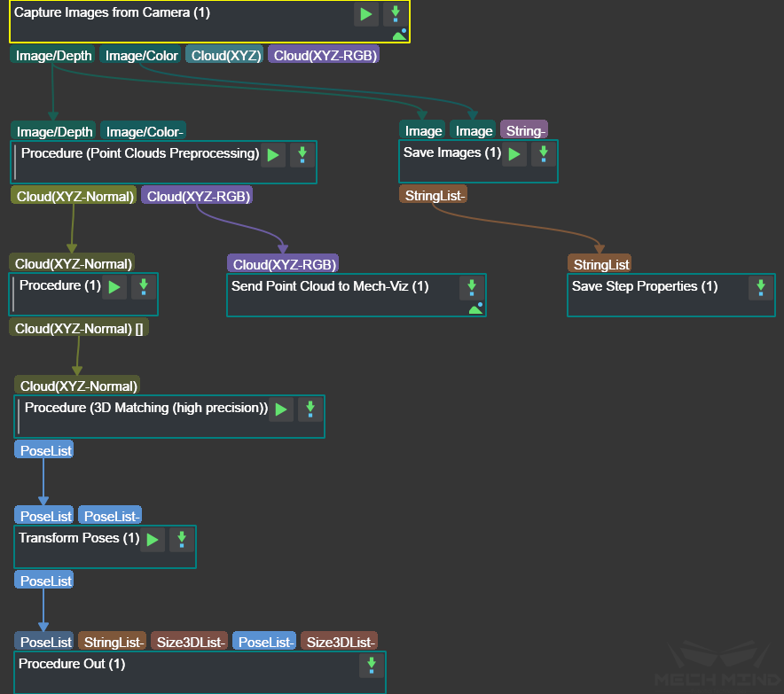Run Procedure (3D Matching (high precision)) step

pyautogui.click(x=281, y=409)
